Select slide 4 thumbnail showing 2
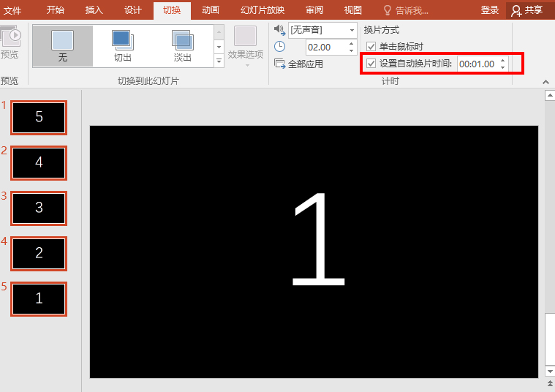This screenshot has width=555, height=392. [39, 254]
